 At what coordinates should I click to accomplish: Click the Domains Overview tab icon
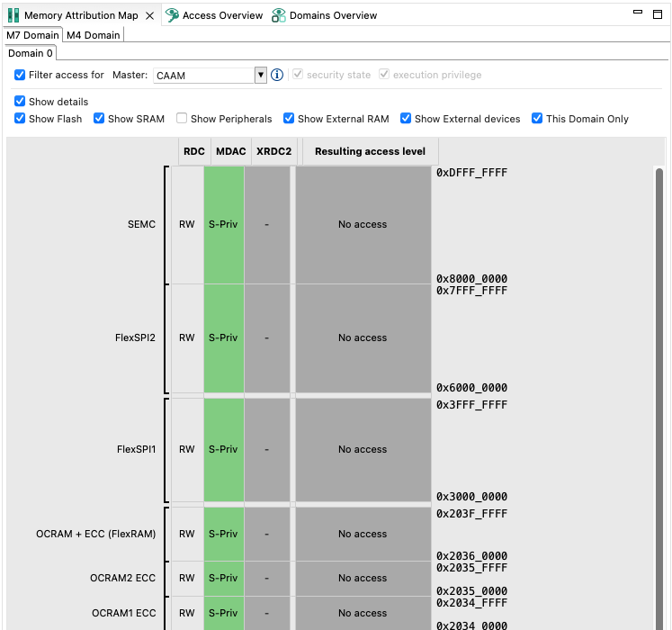279,15
